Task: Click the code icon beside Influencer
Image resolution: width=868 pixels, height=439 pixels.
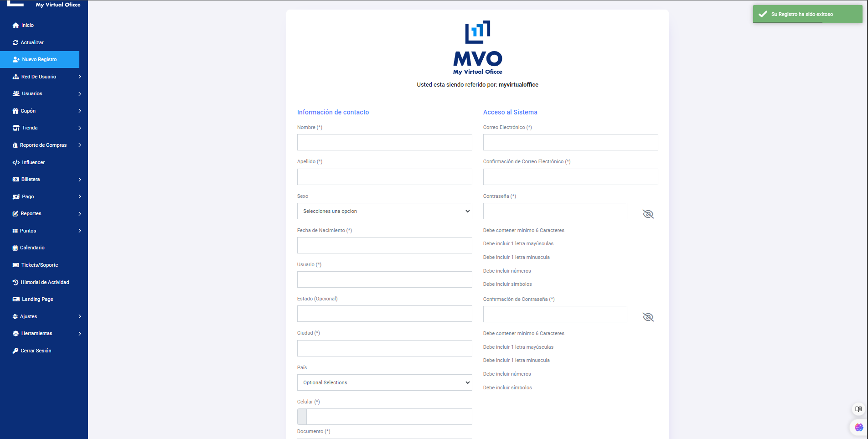Action: click(x=16, y=162)
